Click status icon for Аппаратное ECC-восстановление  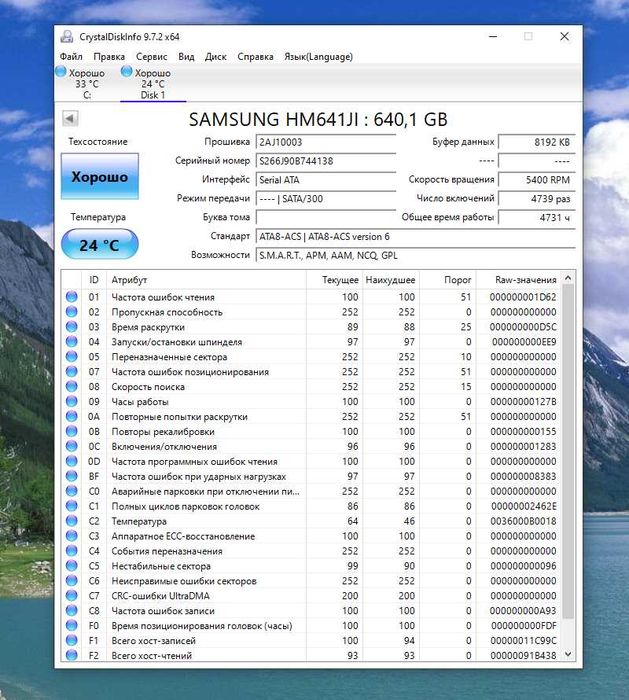[71, 536]
